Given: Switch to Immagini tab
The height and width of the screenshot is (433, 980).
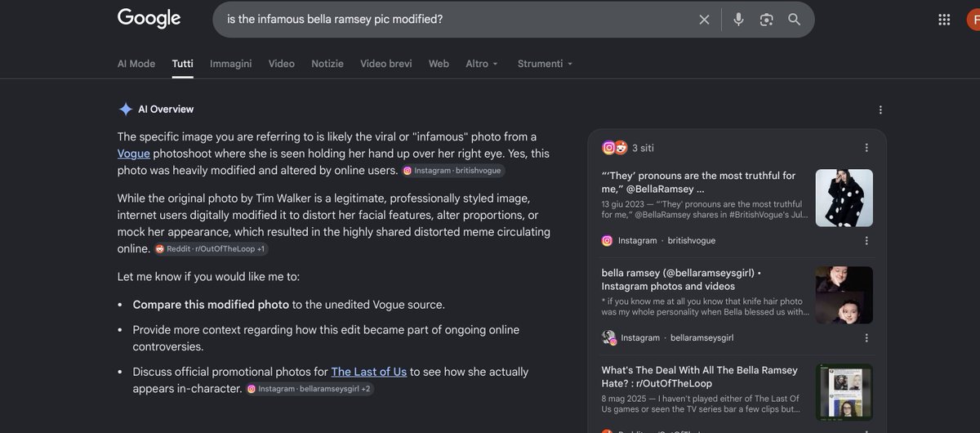Looking at the screenshot, I should 231,64.
